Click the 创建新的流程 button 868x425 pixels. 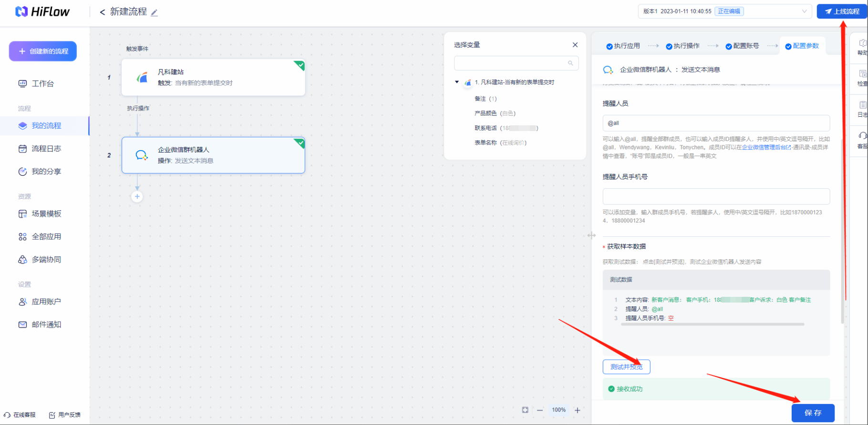click(43, 51)
